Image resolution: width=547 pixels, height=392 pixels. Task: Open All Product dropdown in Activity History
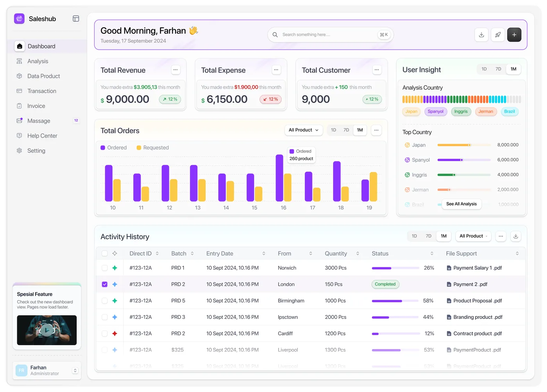(473, 236)
